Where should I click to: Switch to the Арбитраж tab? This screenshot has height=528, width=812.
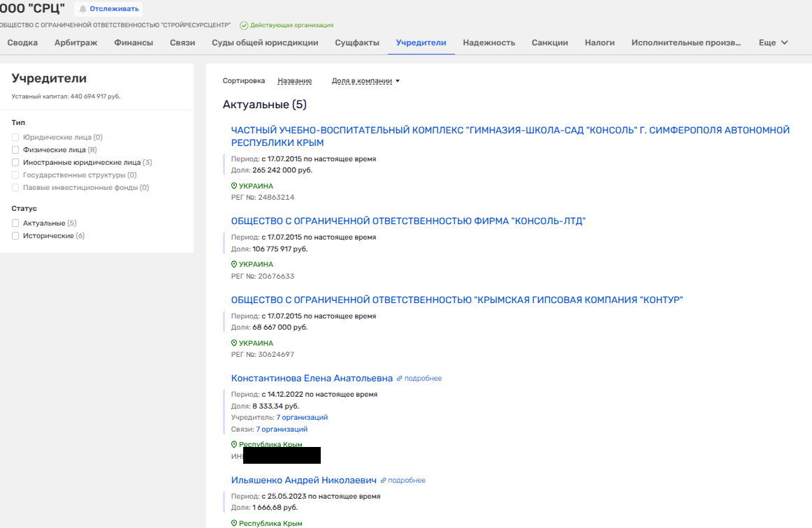(75, 43)
